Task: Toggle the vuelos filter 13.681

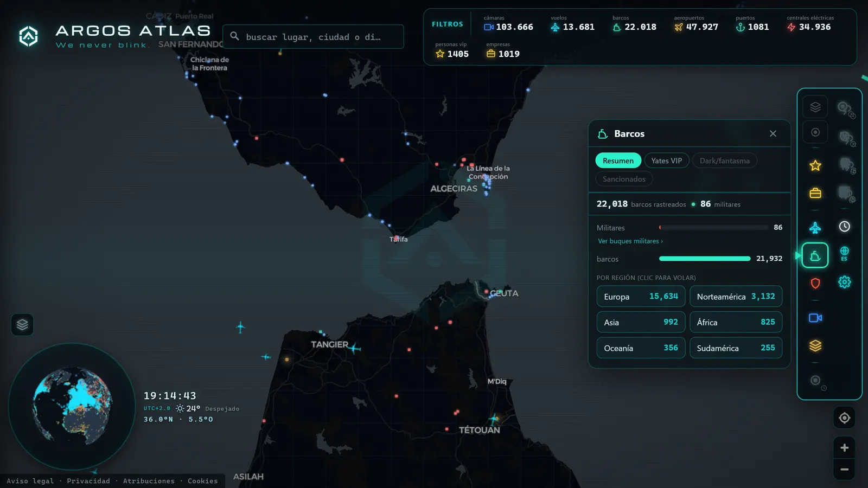Action: point(572,23)
